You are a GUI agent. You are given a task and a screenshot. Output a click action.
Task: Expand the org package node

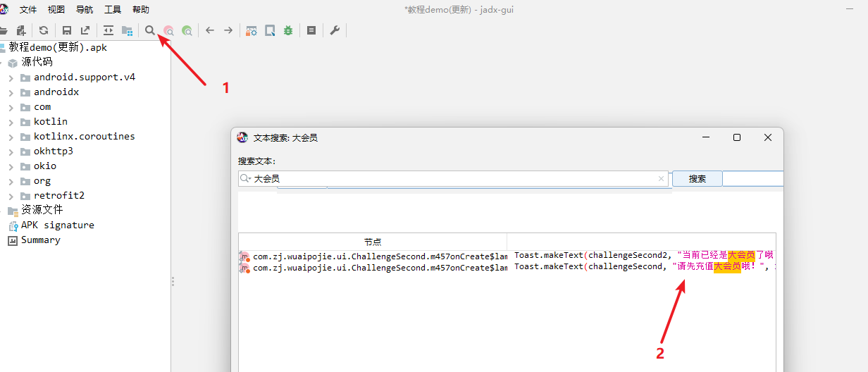tap(11, 181)
